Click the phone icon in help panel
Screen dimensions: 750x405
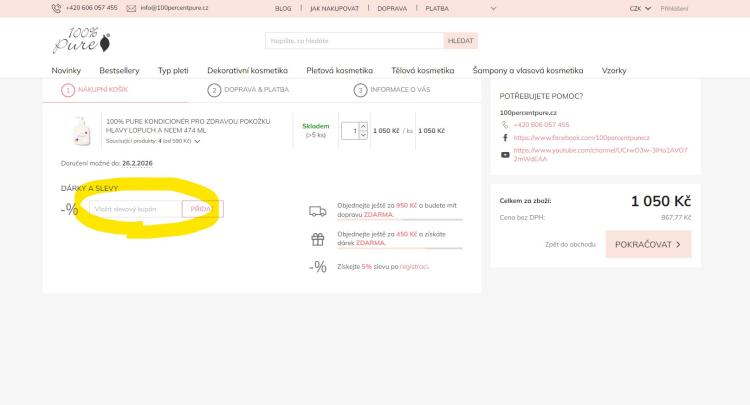505,125
